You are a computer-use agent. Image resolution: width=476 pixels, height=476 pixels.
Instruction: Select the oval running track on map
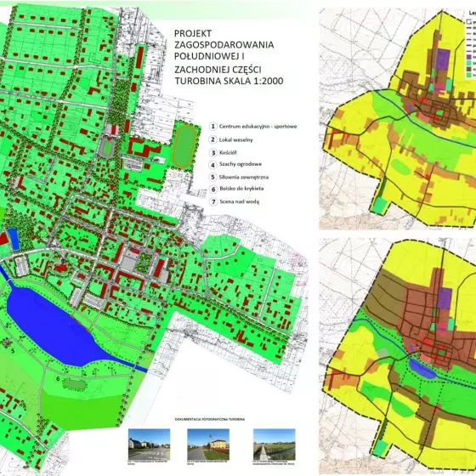click(184, 147)
